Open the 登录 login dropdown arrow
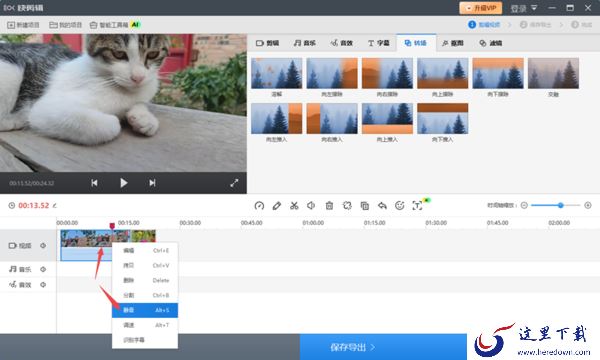This screenshot has width=600, height=360. click(x=534, y=8)
